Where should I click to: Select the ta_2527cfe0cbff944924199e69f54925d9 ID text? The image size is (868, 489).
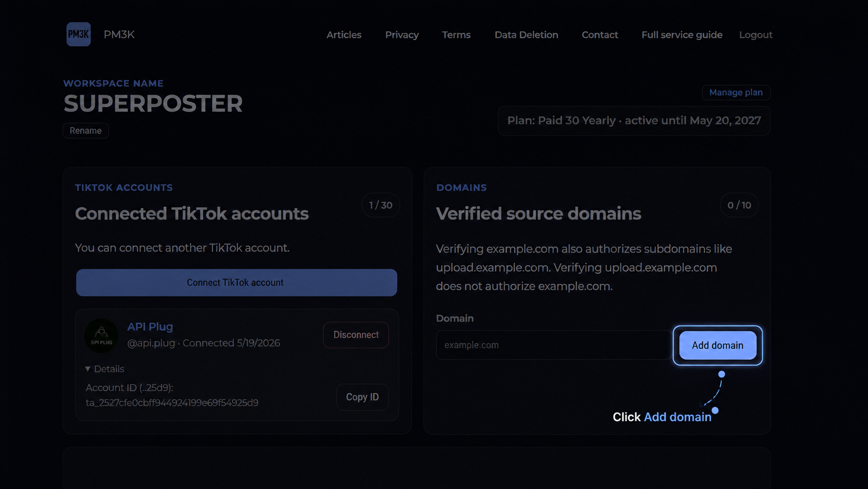172,403
